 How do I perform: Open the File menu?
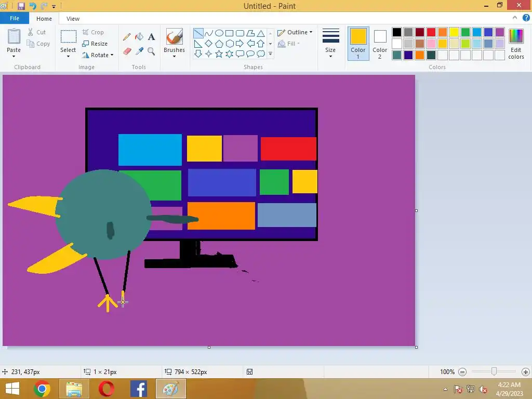pos(14,18)
